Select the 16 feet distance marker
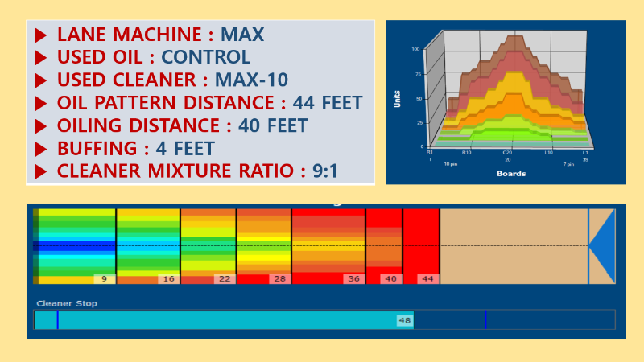644x362 pixels. pyautogui.click(x=167, y=278)
